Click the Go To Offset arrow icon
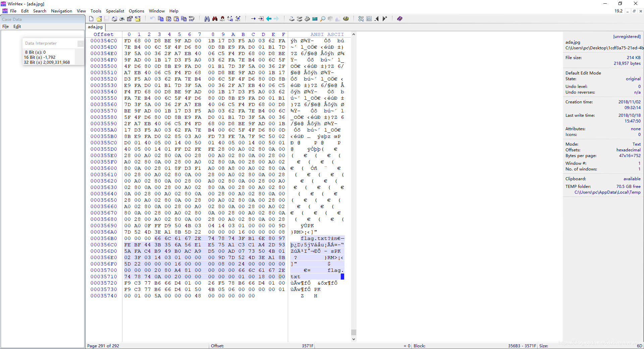Viewport: 644px width, 349px height. tap(253, 19)
